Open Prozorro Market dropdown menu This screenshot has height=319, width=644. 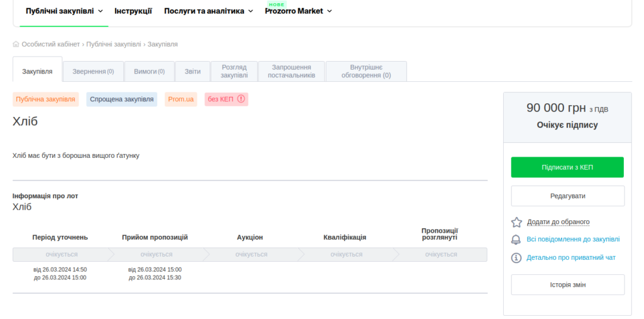(x=298, y=11)
